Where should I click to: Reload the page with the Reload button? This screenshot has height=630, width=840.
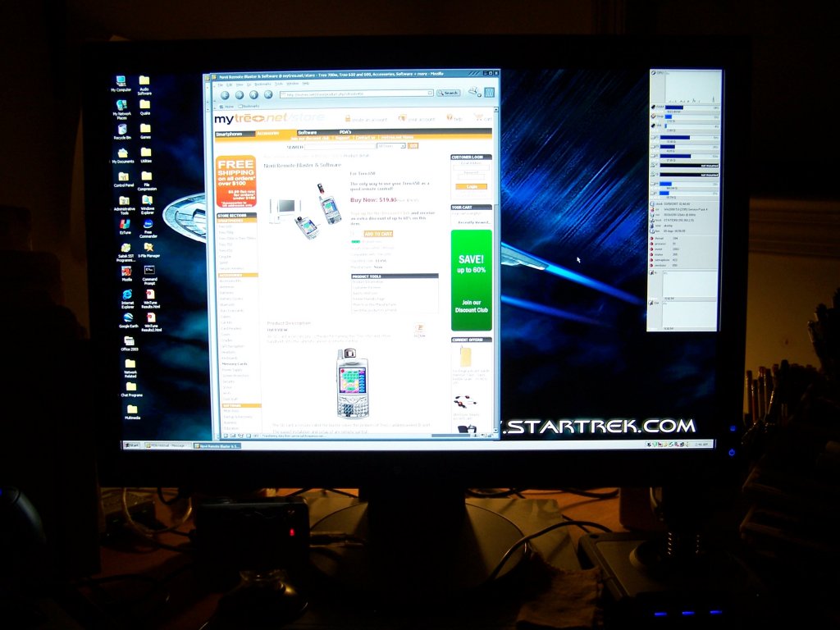254,95
